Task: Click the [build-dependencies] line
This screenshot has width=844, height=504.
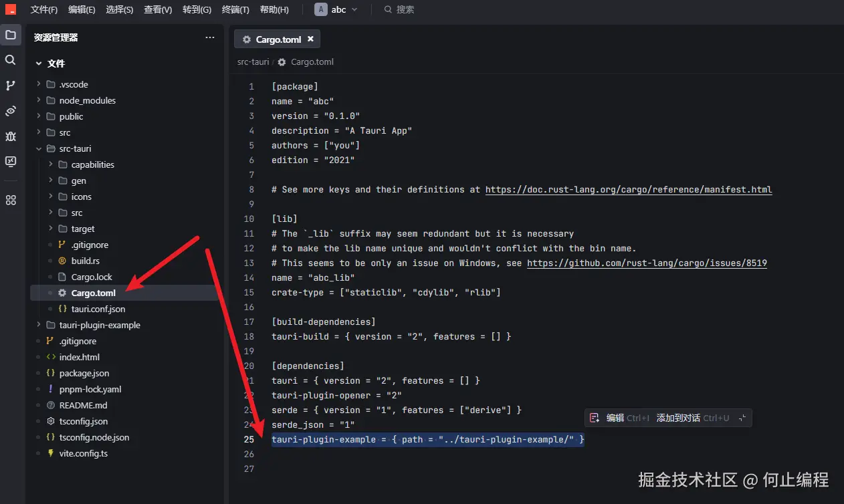Action: 324,322
